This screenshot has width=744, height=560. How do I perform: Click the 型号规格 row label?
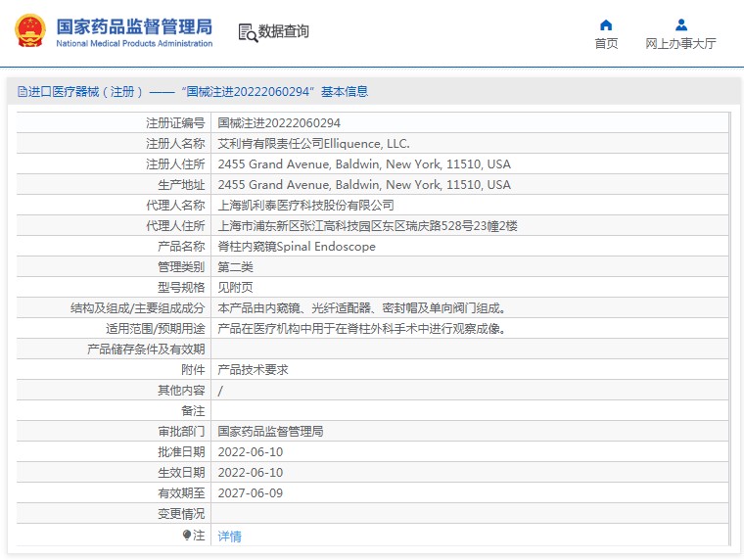click(x=181, y=288)
